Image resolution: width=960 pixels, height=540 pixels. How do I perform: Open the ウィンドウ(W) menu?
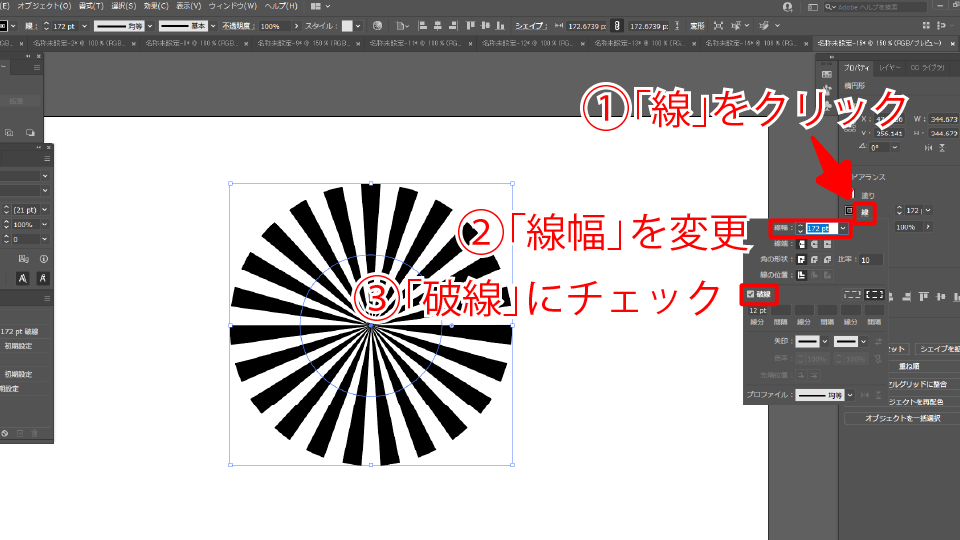233,6
